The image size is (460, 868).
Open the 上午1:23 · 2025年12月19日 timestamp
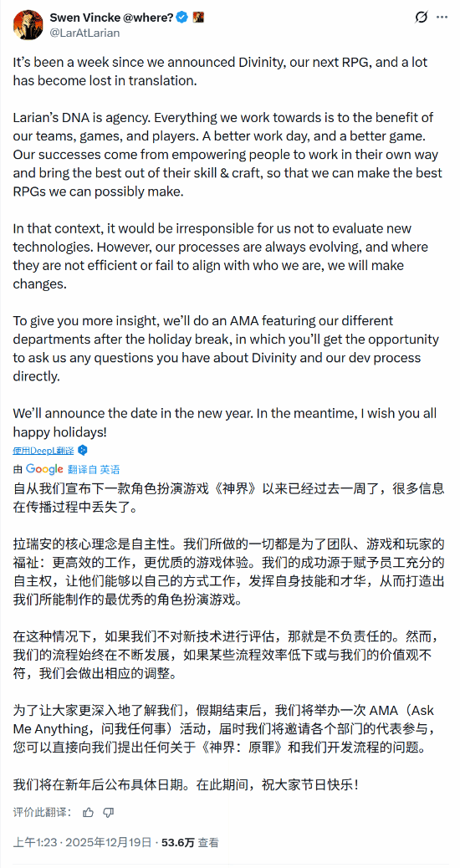click(x=82, y=843)
